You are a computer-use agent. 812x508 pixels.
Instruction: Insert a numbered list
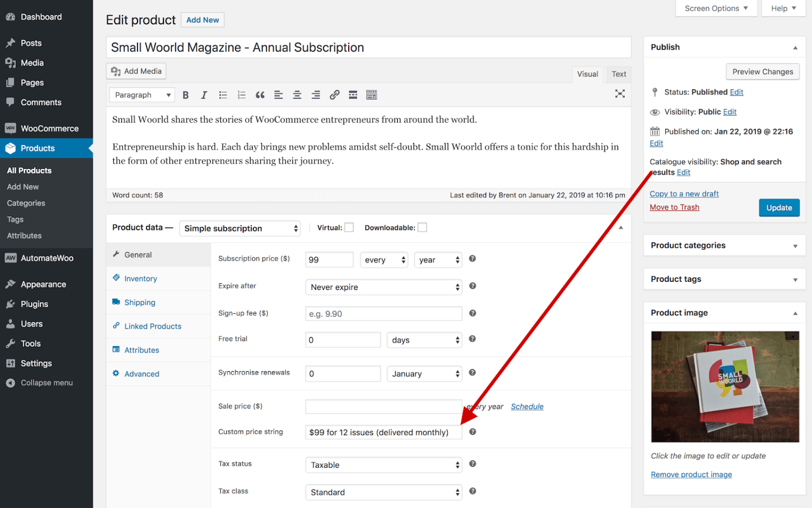click(241, 95)
